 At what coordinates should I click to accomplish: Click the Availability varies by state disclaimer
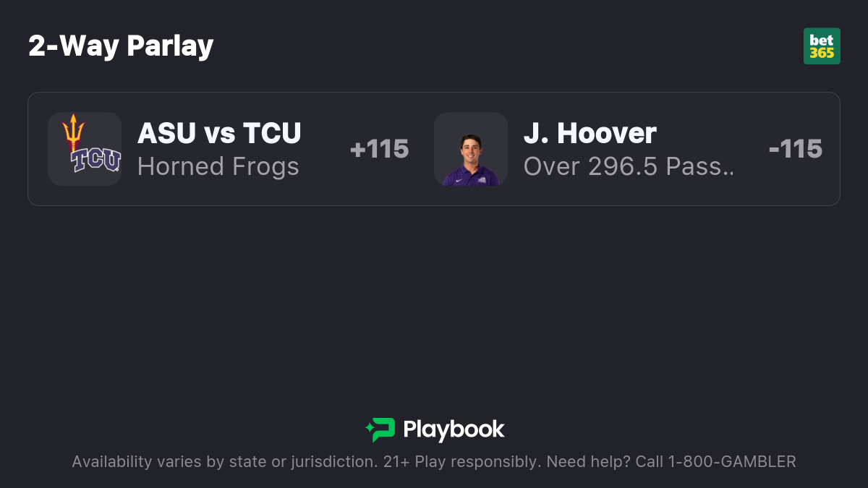pos(224,462)
